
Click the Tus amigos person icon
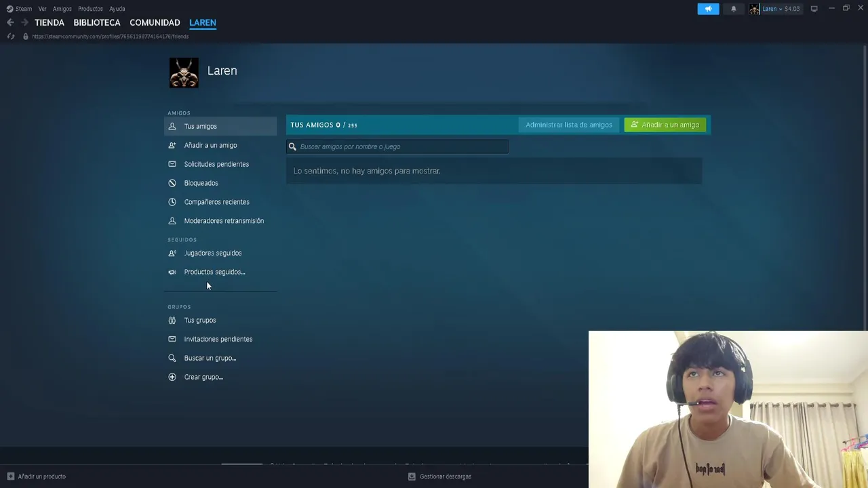click(172, 126)
